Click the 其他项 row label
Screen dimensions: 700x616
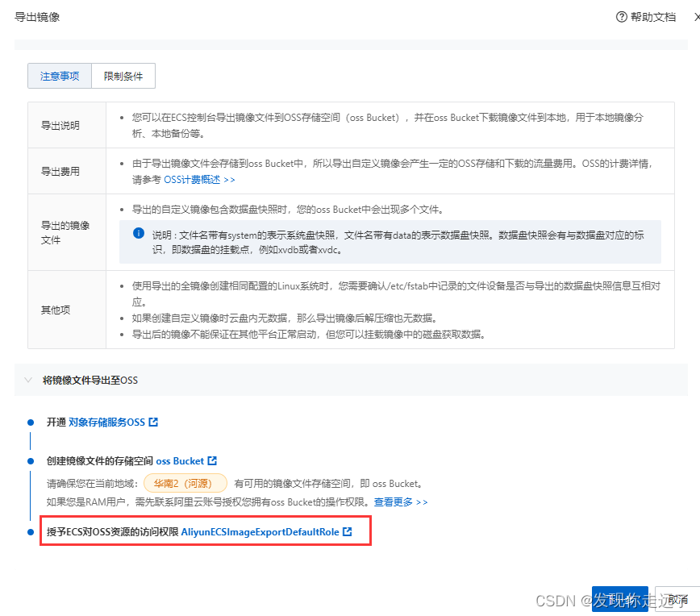pyautogui.click(x=56, y=310)
